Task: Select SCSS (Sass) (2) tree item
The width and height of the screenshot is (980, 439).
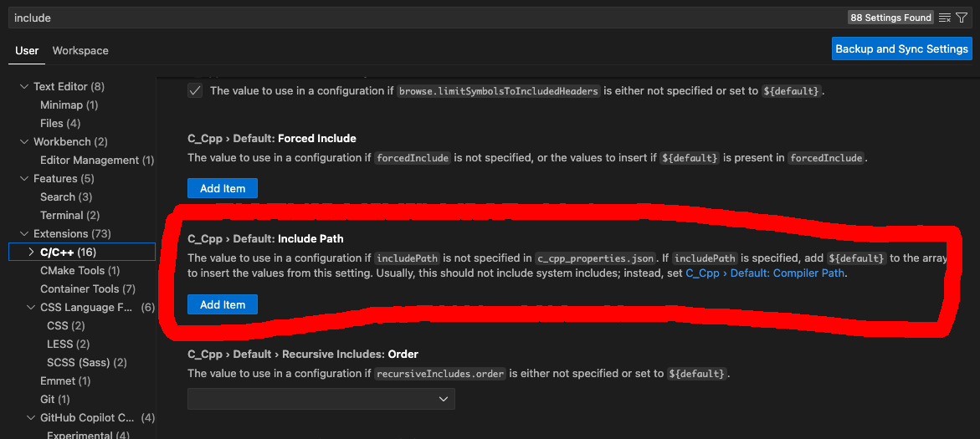Action: (87, 362)
